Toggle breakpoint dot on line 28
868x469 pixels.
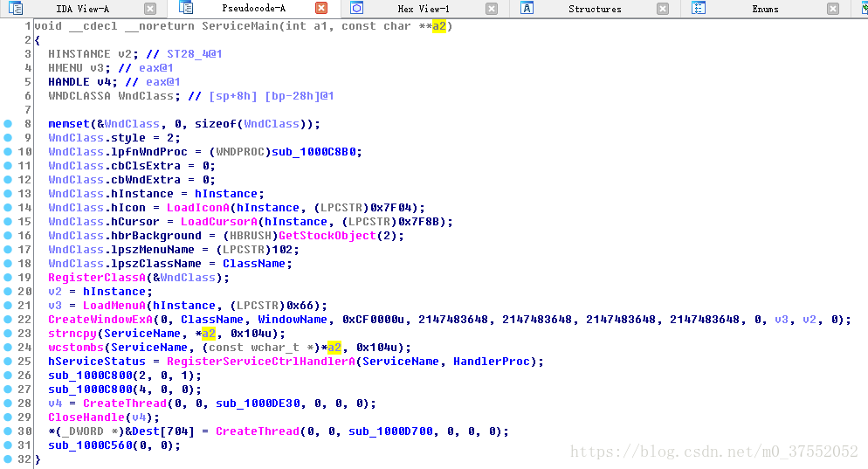click(x=8, y=403)
